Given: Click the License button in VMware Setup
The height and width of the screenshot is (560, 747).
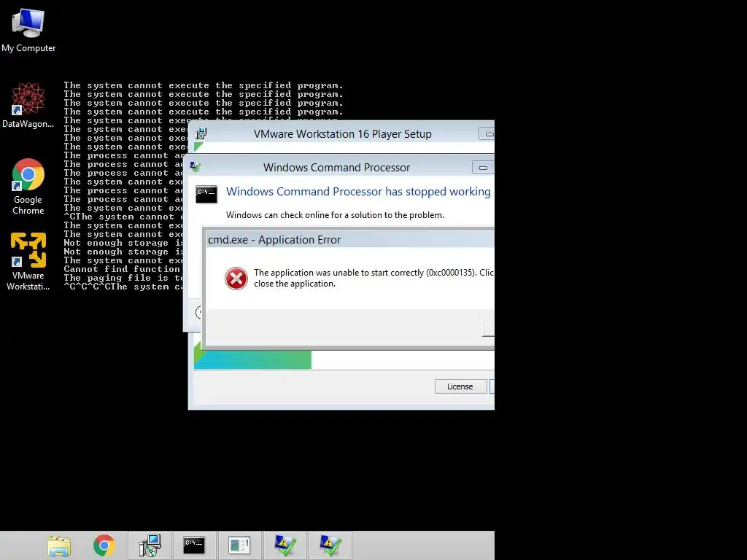Looking at the screenshot, I should point(460,386).
